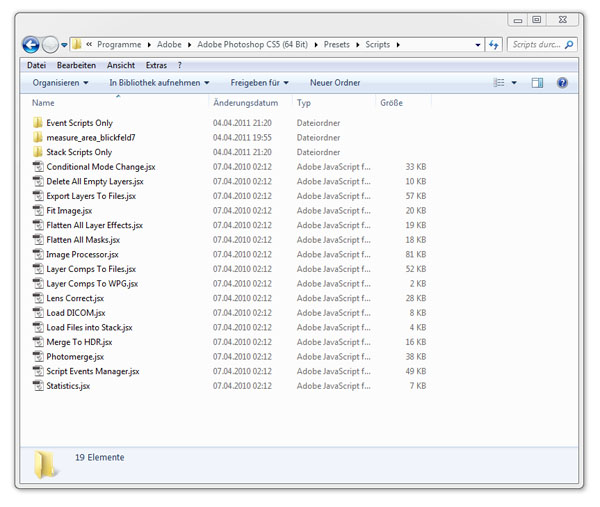Viewport: 600px width, 507px height.
Task: Select 'Layer Comps To WPG.jsx' file icon
Action: [38, 284]
